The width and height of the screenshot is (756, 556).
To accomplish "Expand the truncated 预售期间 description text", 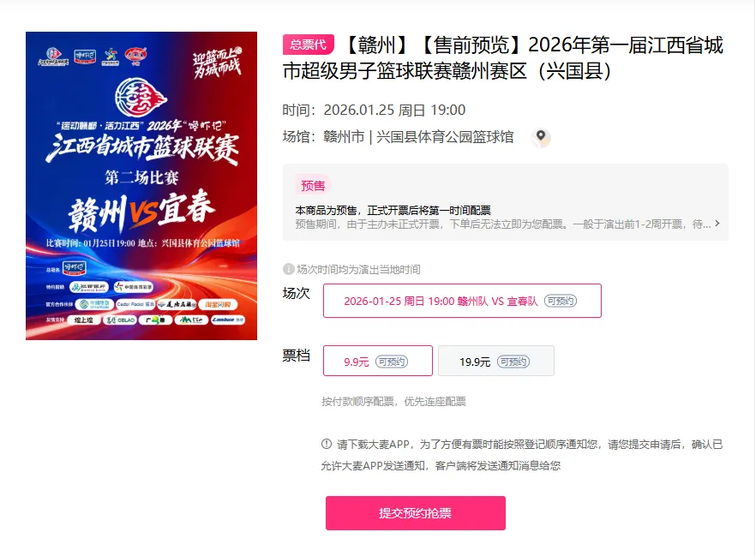I will (503, 224).
